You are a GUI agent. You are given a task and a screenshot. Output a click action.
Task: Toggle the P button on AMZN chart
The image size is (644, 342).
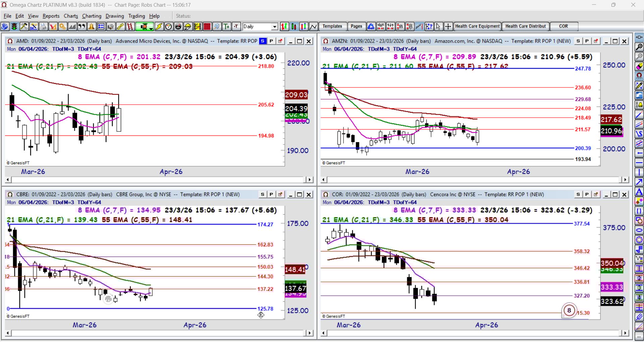point(587,41)
